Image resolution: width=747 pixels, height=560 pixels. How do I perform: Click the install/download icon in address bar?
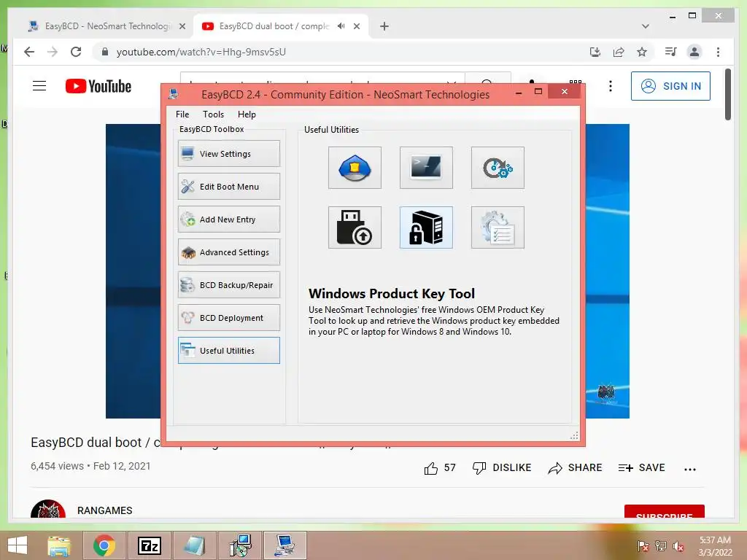[x=595, y=52]
